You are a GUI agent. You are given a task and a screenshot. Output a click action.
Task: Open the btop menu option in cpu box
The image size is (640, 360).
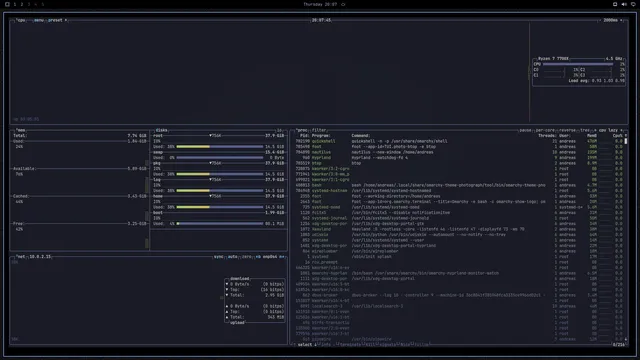tap(39, 20)
